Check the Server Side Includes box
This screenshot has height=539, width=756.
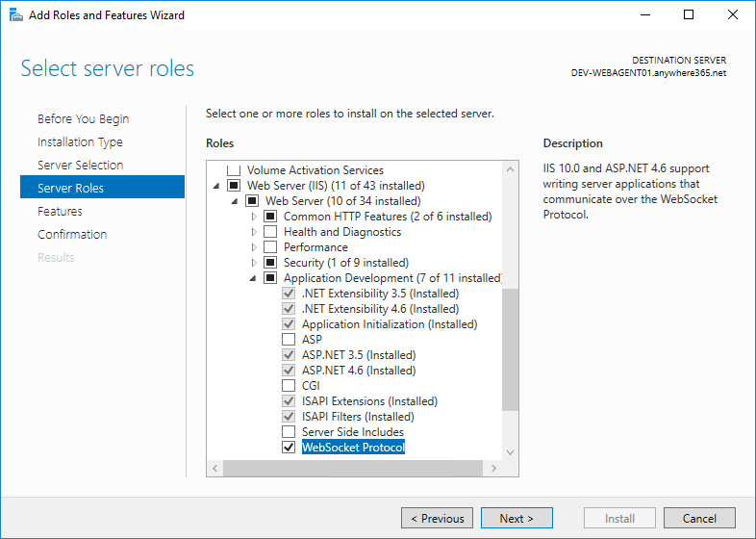(x=289, y=432)
